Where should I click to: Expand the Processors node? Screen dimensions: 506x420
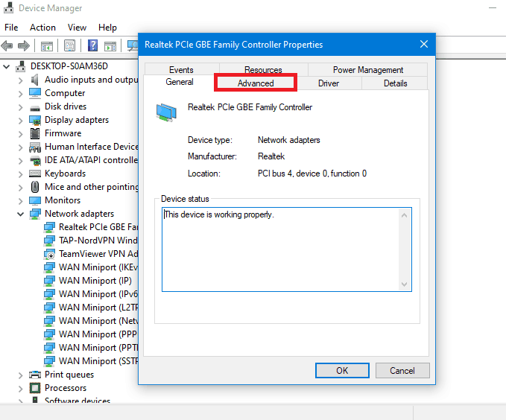point(21,389)
